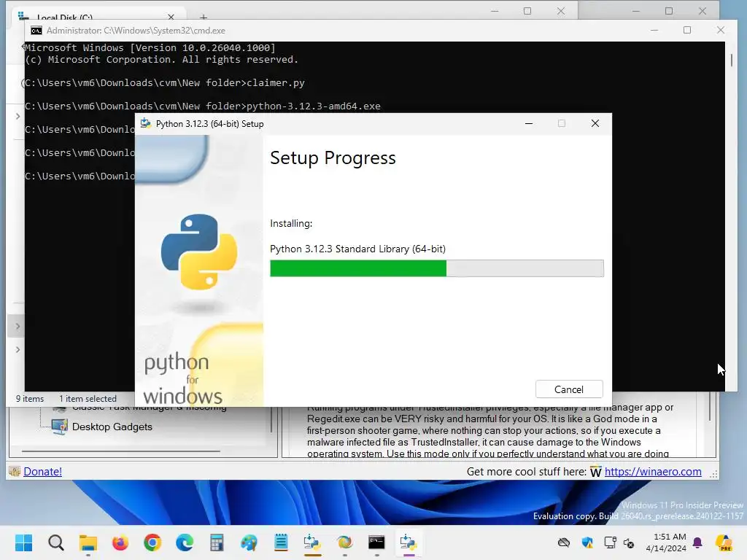Launch Google Chrome from the taskbar
Image resolution: width=747 pixels, height=560 pixels.
tap(152, 542)
